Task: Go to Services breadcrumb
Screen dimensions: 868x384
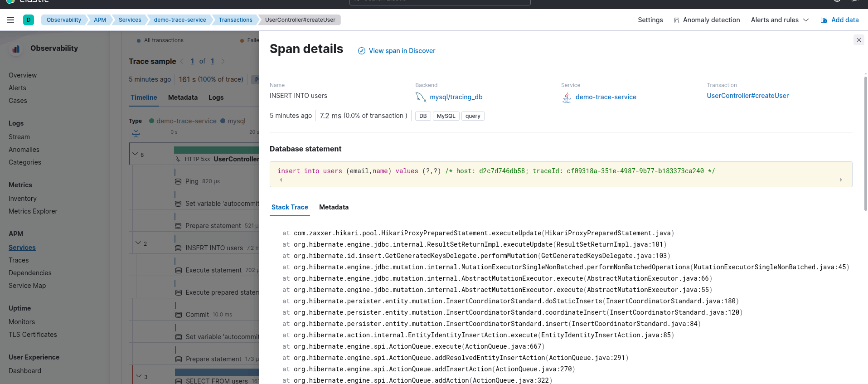Action: (130, 20)
